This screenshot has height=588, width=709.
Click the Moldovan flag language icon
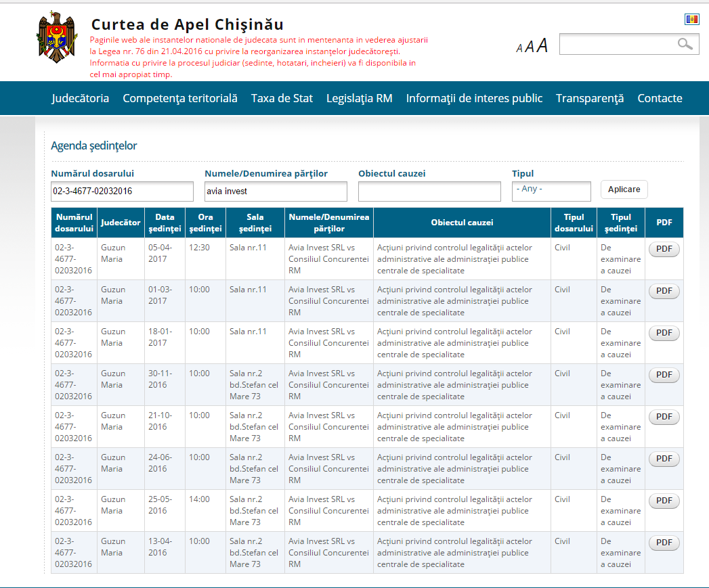[692, 18]
